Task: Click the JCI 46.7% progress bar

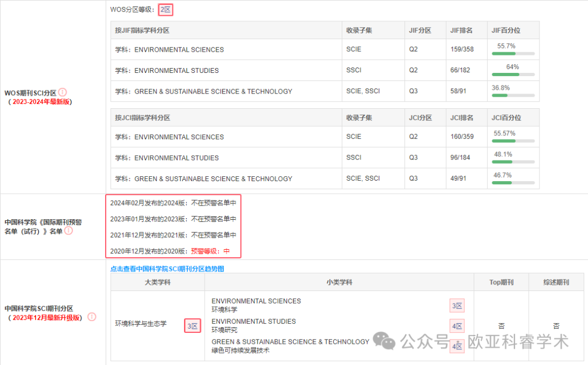Action: click(x=513, y=183)
